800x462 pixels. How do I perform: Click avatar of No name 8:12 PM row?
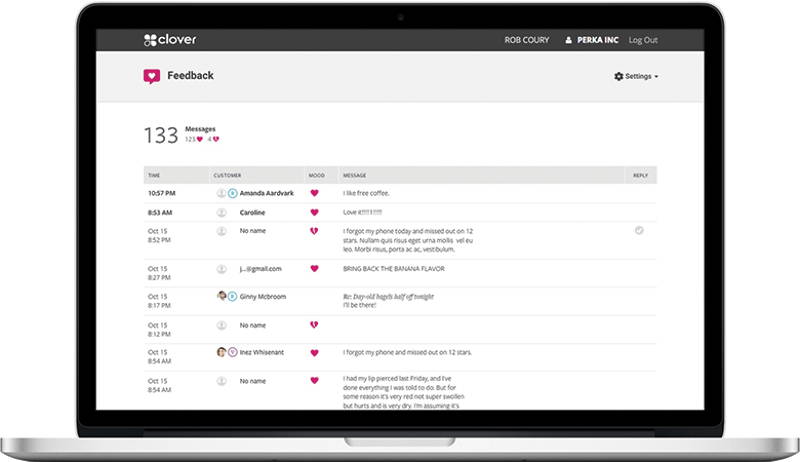pos(221,325)
